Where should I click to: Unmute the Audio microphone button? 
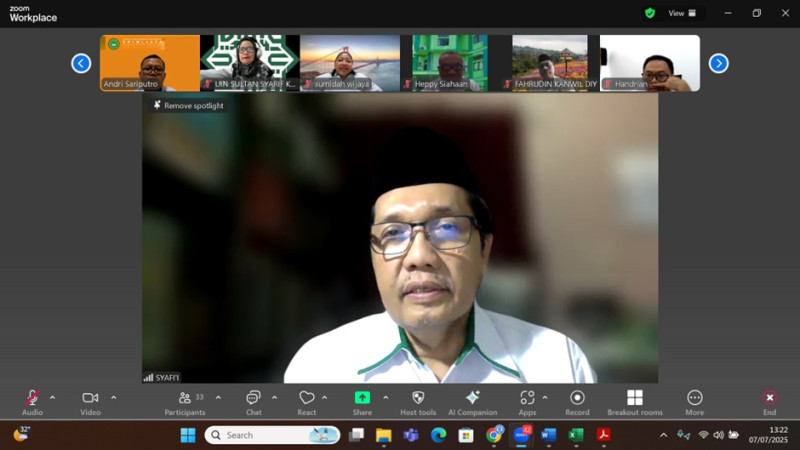[x=32, y=403]
